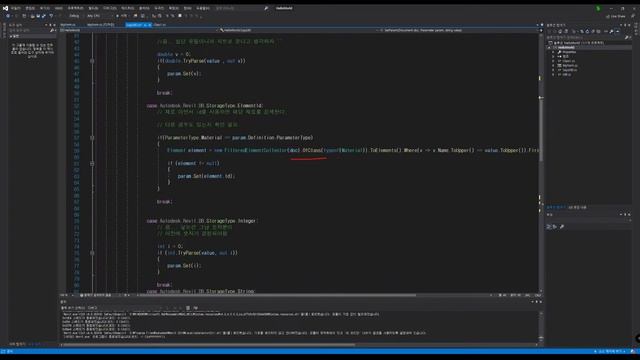Viewport: 640px width, 360px height.
Task: Click the Visual Studio logo icon
Action: pos(5,8)
